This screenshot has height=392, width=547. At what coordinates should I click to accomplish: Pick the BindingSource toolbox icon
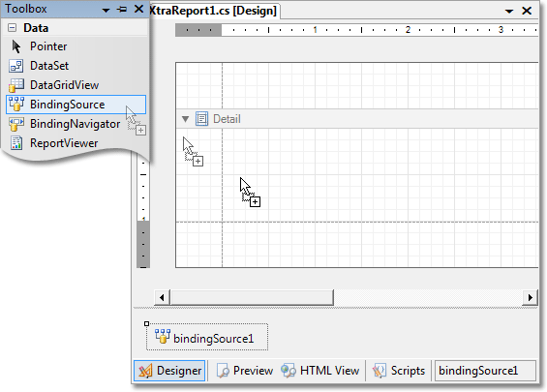(16, 105)
